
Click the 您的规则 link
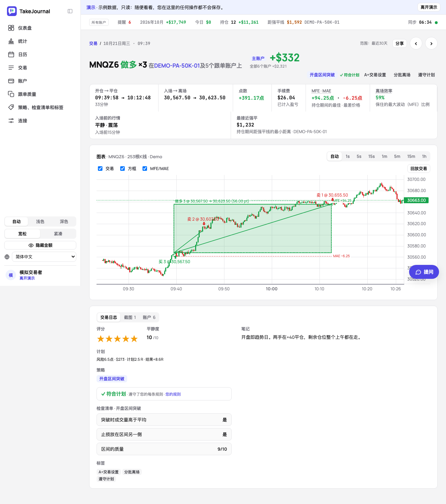(x=173, y=394)
